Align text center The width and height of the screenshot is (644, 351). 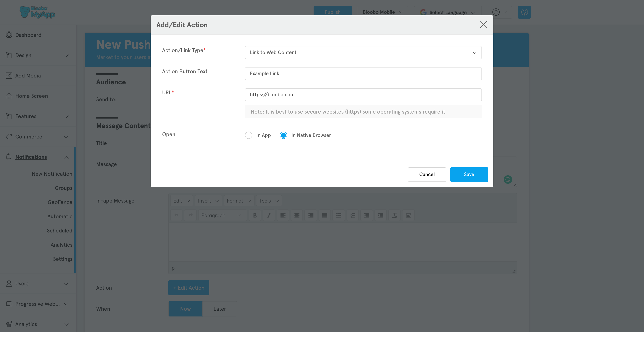click(x=297, y=215)
